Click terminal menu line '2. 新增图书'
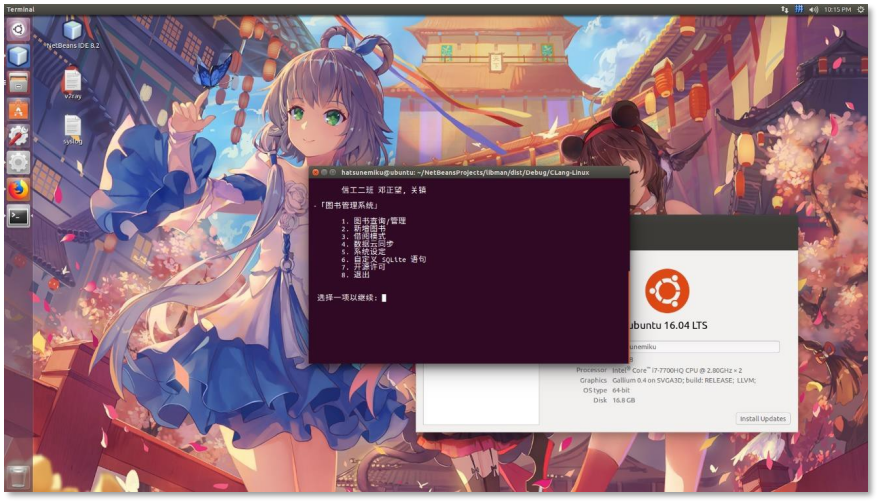880x504 pixels. [363, 228]
